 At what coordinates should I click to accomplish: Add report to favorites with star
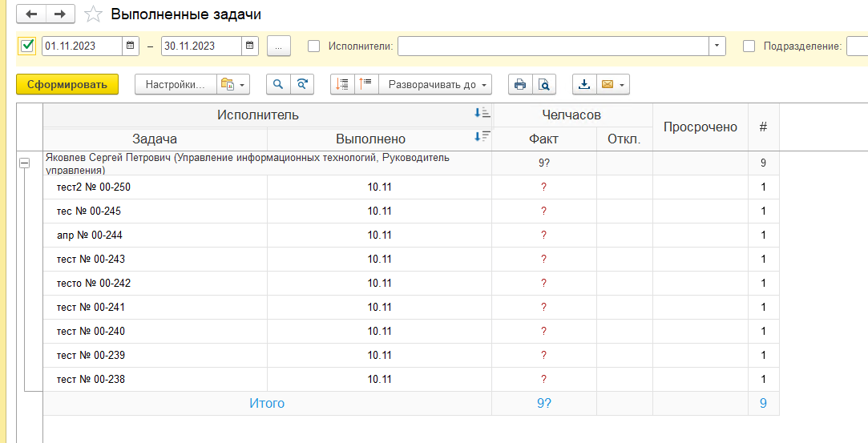[x=94, y=14]
